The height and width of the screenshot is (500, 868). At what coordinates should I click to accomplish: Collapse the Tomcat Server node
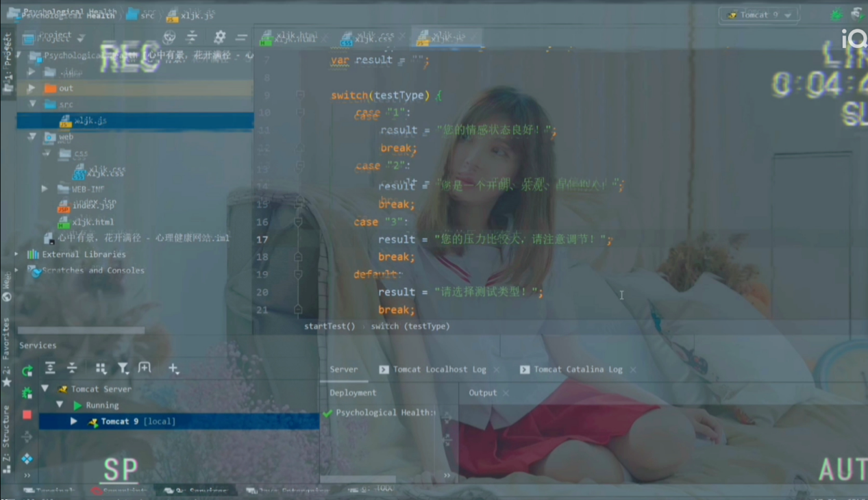tap(45, 388)
